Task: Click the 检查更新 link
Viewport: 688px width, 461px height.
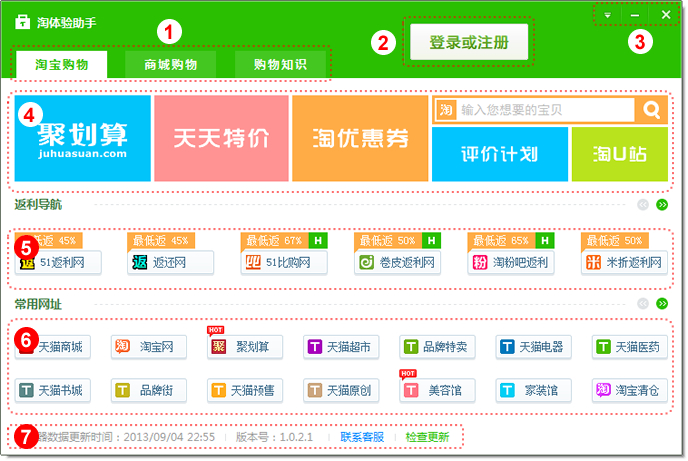Action: coord(427,437)
